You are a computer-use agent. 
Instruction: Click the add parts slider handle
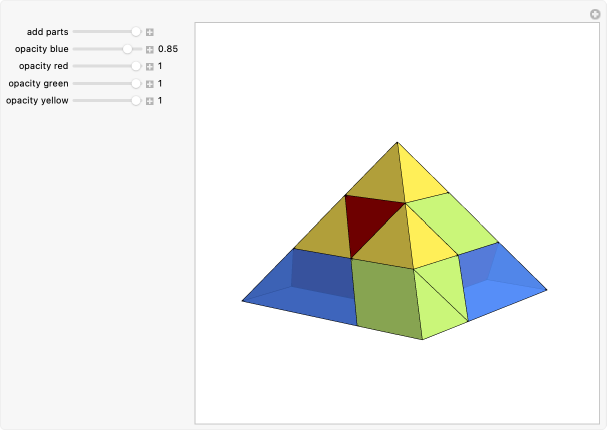point(136,32)
